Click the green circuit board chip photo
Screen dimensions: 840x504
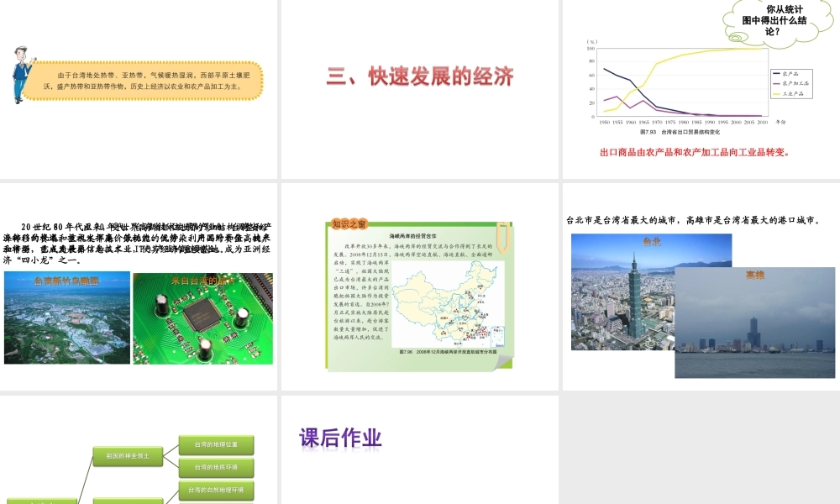click(x=203, y=318)
